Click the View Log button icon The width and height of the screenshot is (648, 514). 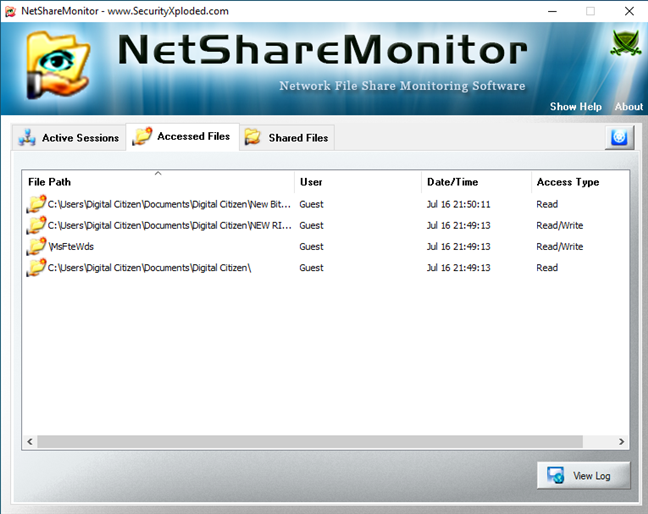[555, 475]
